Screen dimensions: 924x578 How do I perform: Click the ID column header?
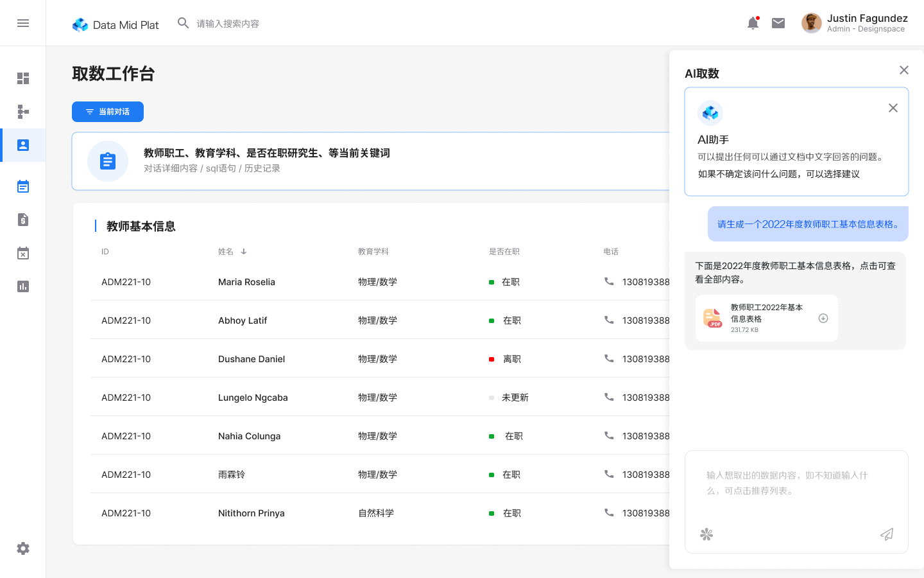pyautogui.click(x=105, y=252)
